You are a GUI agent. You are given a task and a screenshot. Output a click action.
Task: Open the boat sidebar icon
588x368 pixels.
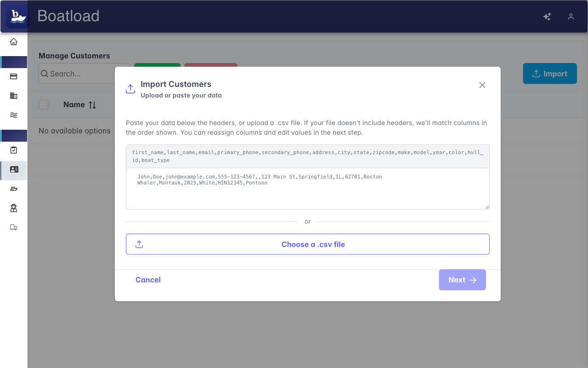tap(14, 189)
